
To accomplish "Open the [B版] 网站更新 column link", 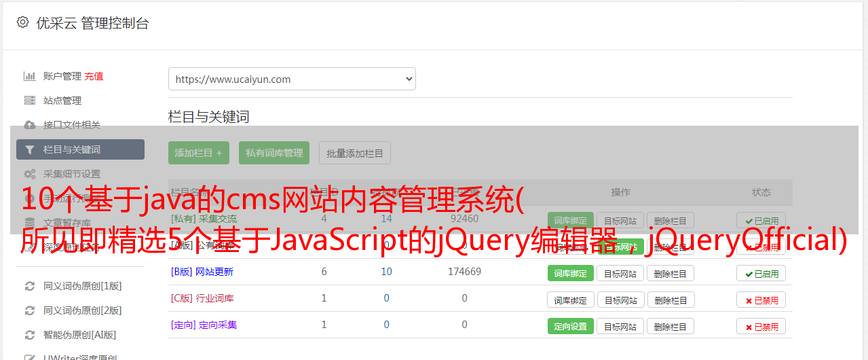I will coord(202,272).
